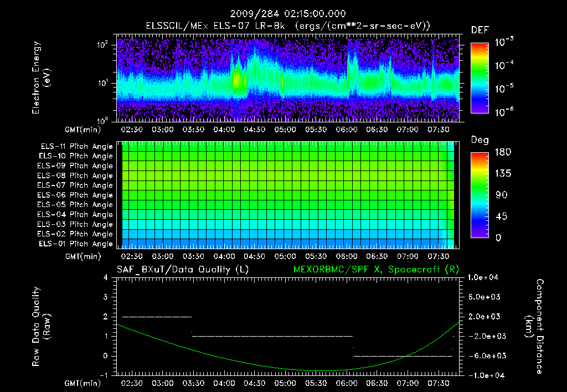Click the timestamp title 2009/284 02:15:00.000
567x392 pixels.
(288, 14)
